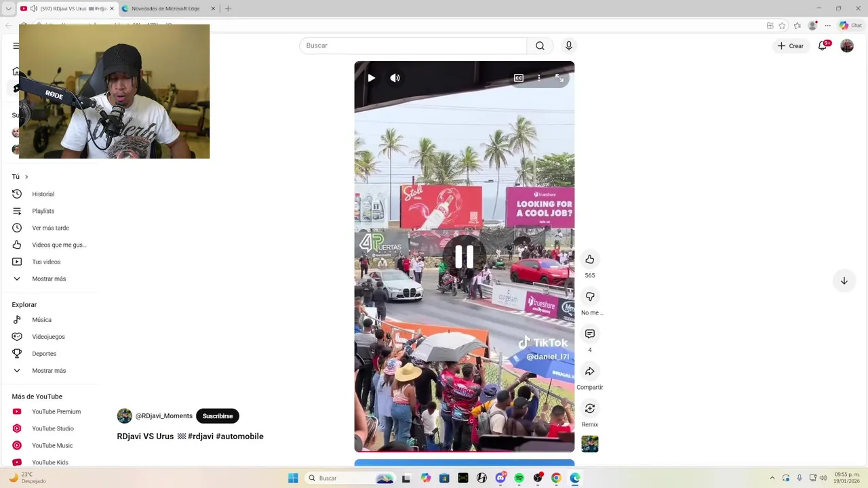Open Microsoft Store from the taskbar
The image size is (868, 488).
coord(444,478)
